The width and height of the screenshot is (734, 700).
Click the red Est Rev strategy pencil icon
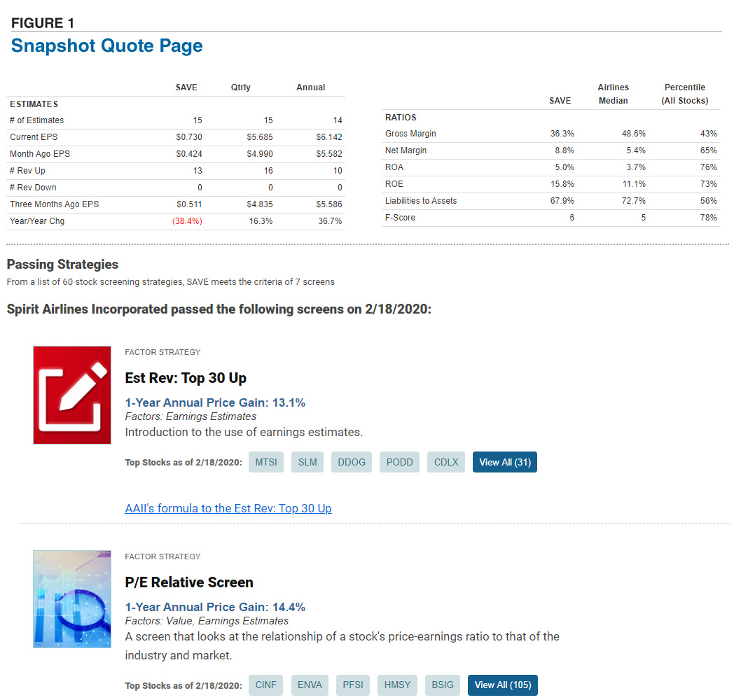[x=72, y=395]
